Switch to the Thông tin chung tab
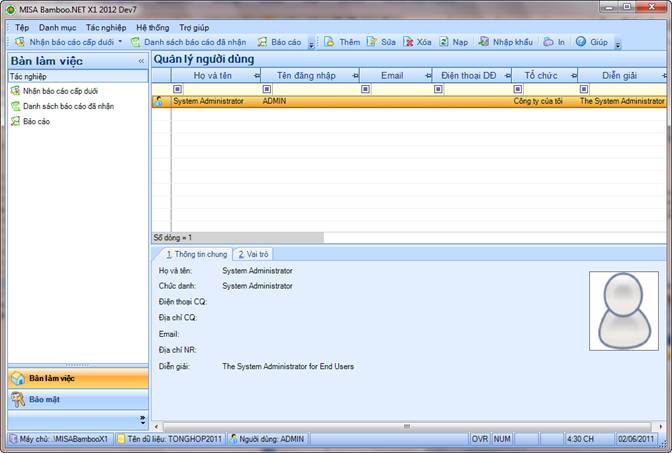672x453 pixels. point(196,254)
